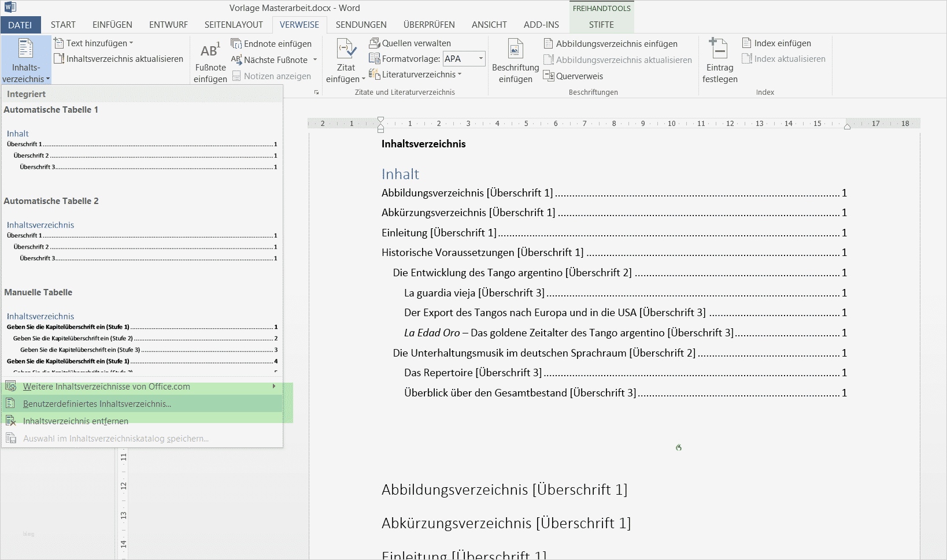947x560 pixels.
Task: Open the Zitate und Literaturverzeichnis dialog launcher
Action: tap(317, 92)
